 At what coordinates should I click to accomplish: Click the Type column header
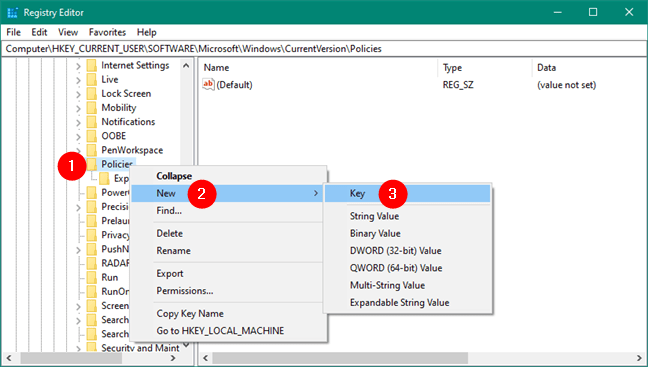click(485, 68)
